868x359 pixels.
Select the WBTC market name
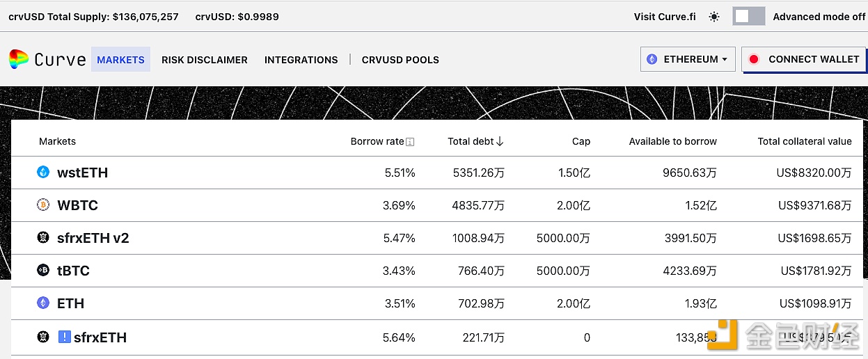tap(78, 205)
